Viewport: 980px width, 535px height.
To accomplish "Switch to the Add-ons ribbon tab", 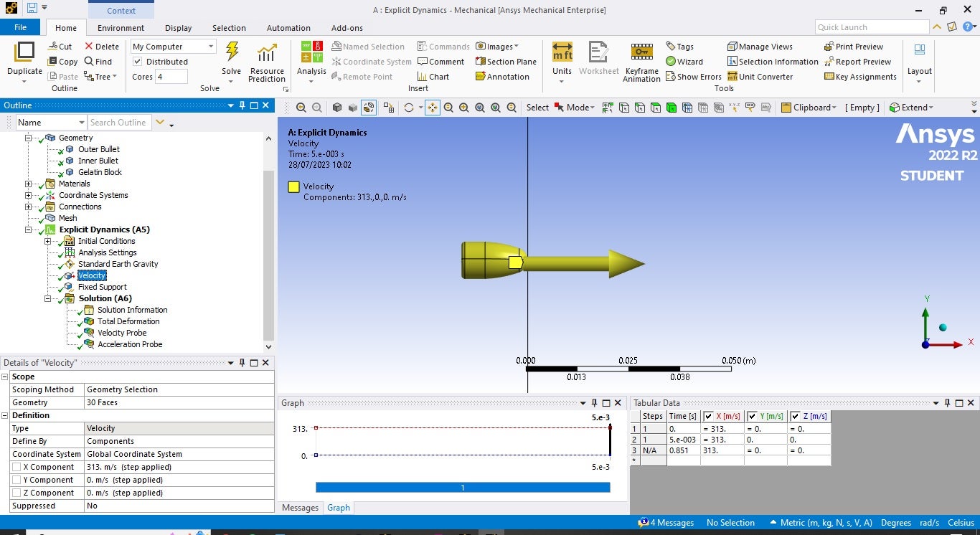I will (347, 28).
